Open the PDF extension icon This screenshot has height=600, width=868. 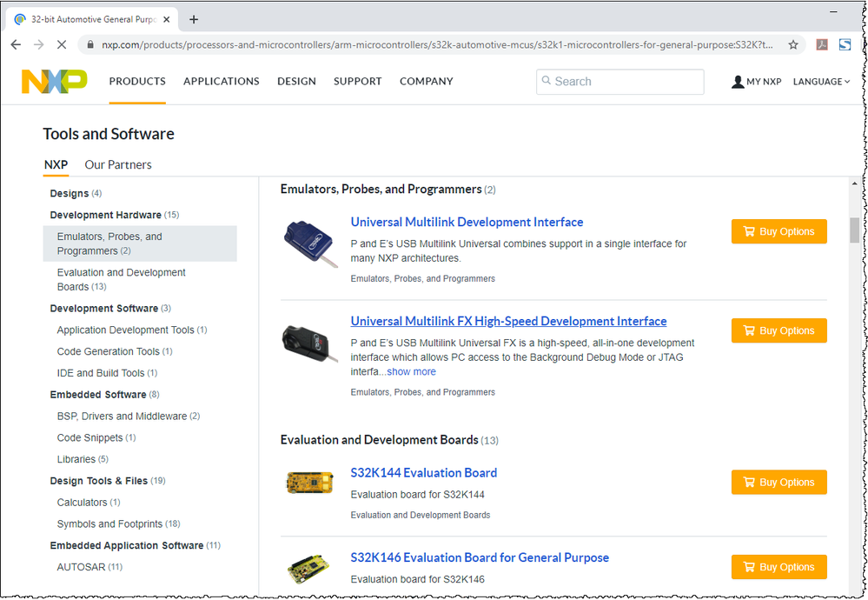coord(822,44)
